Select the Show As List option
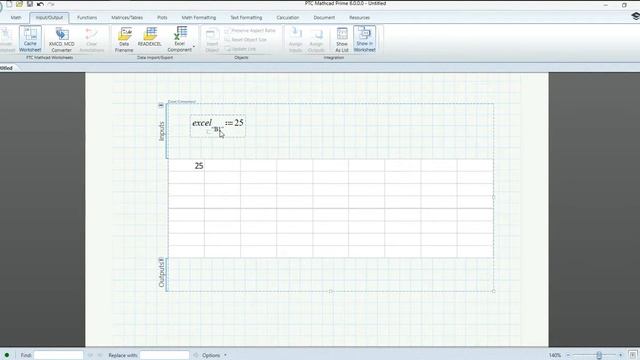The height and width of the screenshot is (360, 640). coord(342,39)
